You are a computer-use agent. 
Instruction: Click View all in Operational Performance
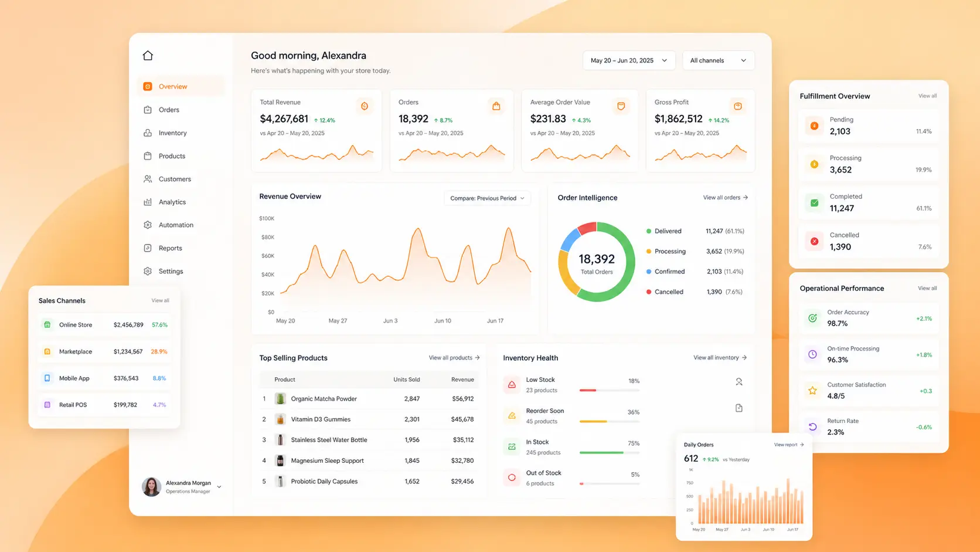coord(927,289)
